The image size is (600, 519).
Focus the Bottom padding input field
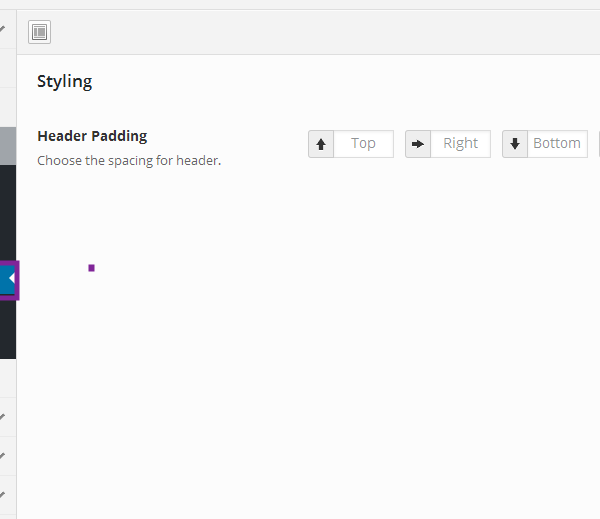(x=557, y=144)
